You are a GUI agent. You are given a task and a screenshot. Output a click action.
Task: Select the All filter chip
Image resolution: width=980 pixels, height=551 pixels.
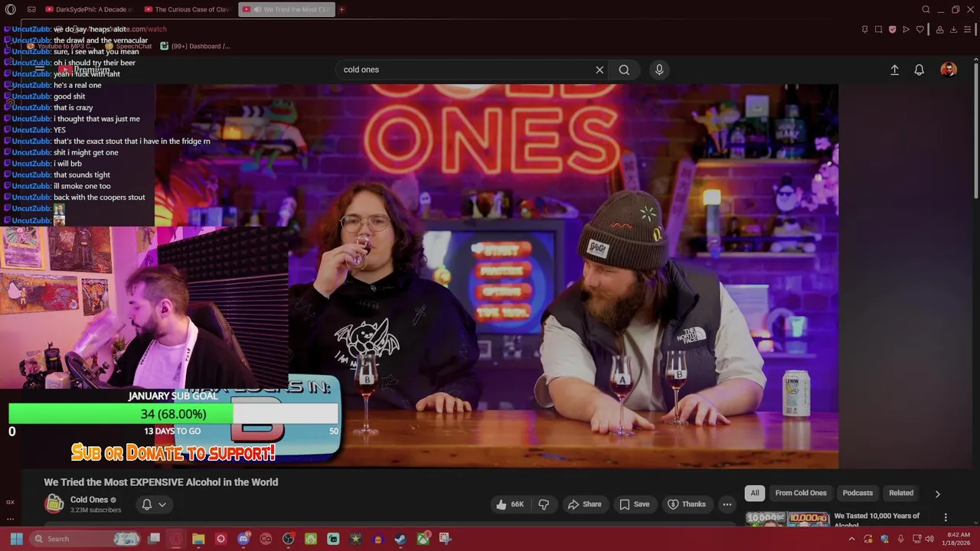click(755, 493)
